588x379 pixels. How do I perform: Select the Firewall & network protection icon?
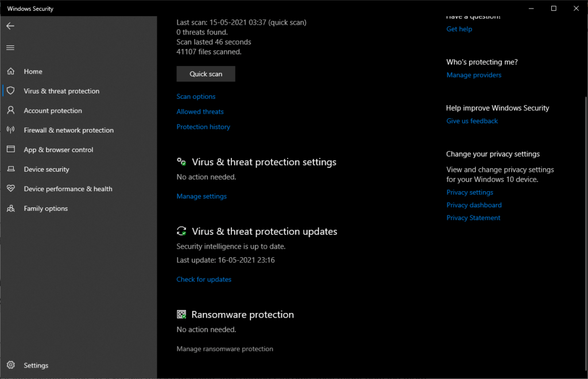pos(10,130)
